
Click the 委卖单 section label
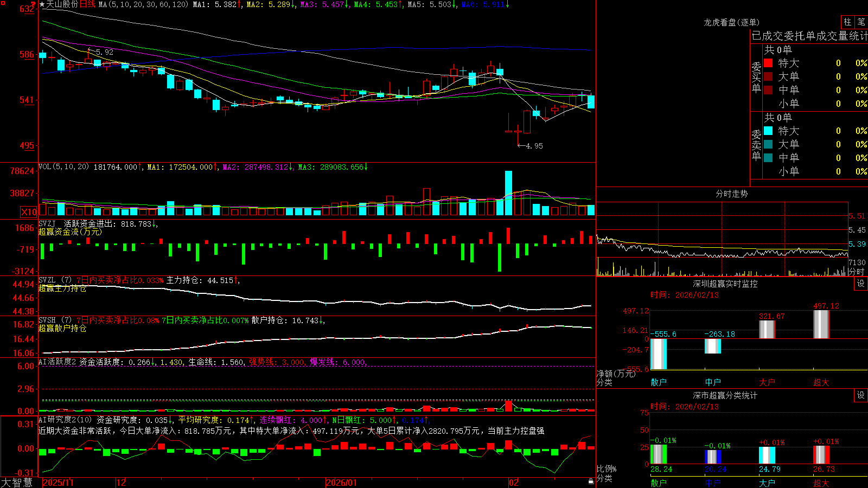click(x=756, y=145)
